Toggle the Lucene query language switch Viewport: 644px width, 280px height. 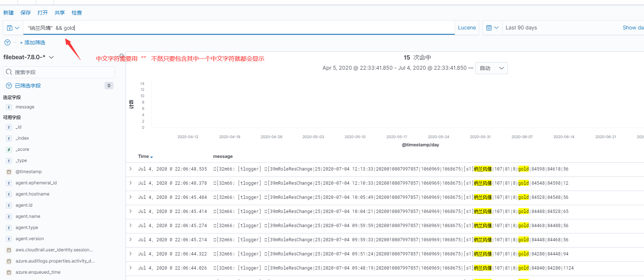tap(467, 28)
